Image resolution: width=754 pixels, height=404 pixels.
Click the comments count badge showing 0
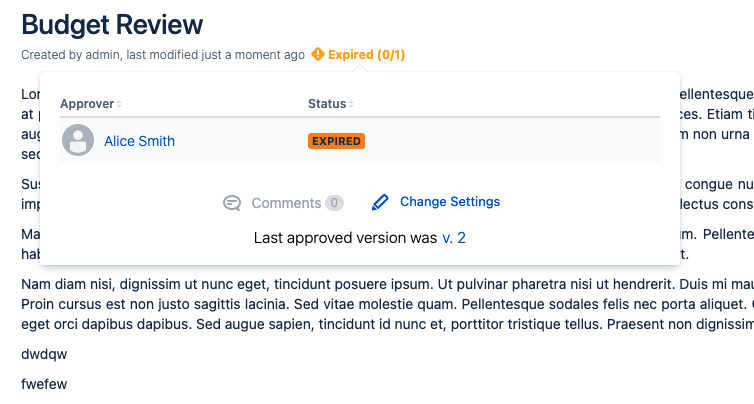(334, 203)
